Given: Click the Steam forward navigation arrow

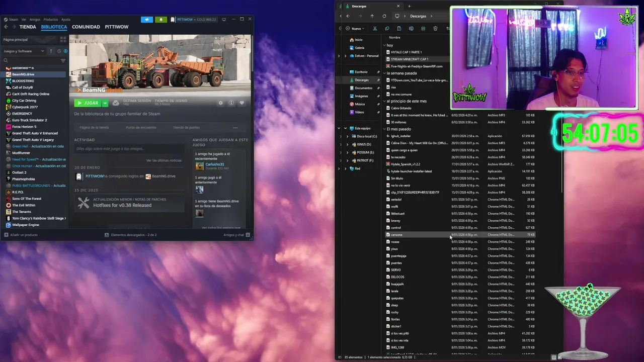Looking at the screenshot, I should (x=14, y=27).
